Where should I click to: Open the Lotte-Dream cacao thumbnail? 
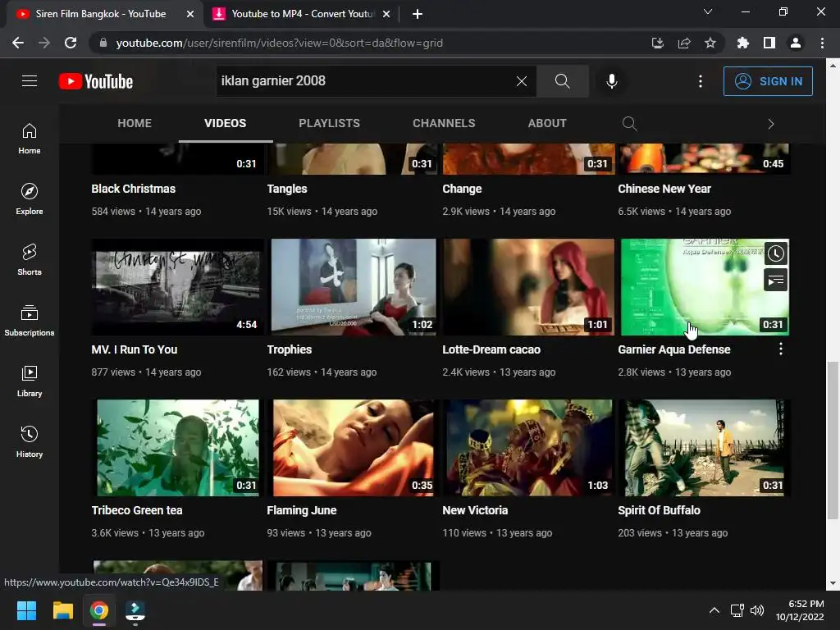tap(528, 286)
